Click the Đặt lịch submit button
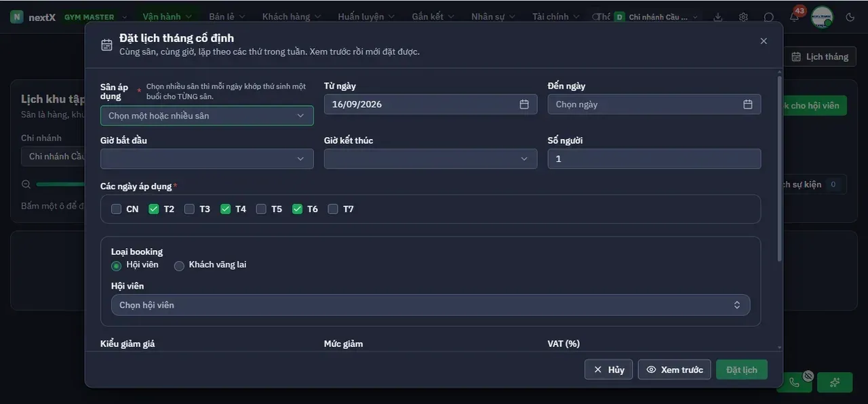Viewport: 868px width, 404px height. (x=742, y=369)
